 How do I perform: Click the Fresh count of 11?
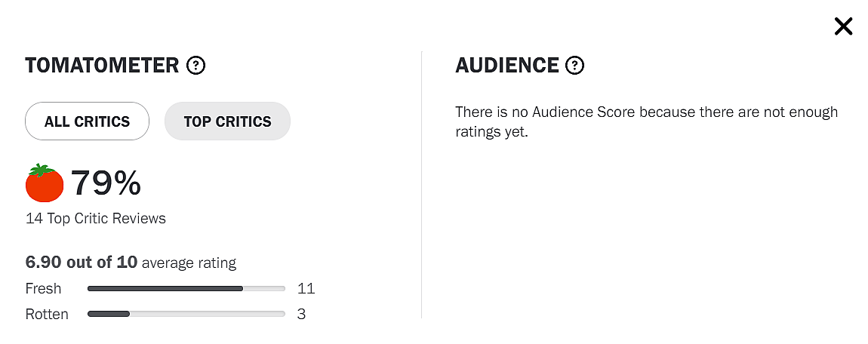[306, 288]
